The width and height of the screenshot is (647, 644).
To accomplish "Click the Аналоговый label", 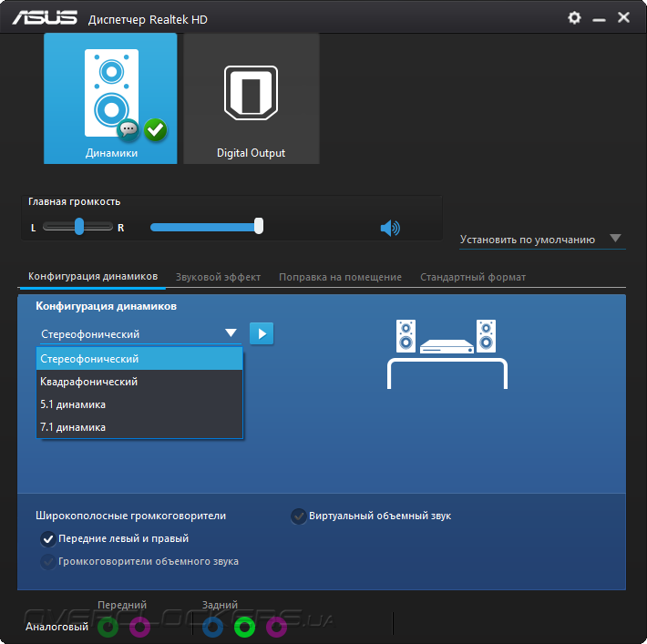I will (56, 627).
